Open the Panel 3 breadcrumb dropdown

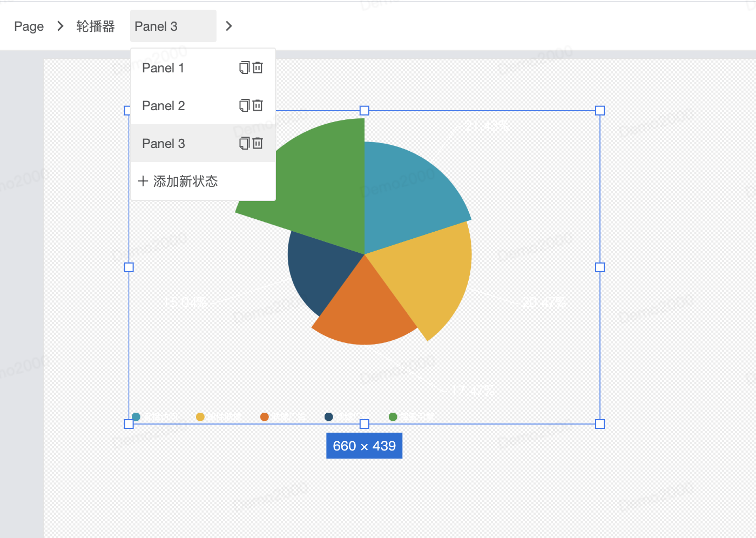tap(173, 26)
